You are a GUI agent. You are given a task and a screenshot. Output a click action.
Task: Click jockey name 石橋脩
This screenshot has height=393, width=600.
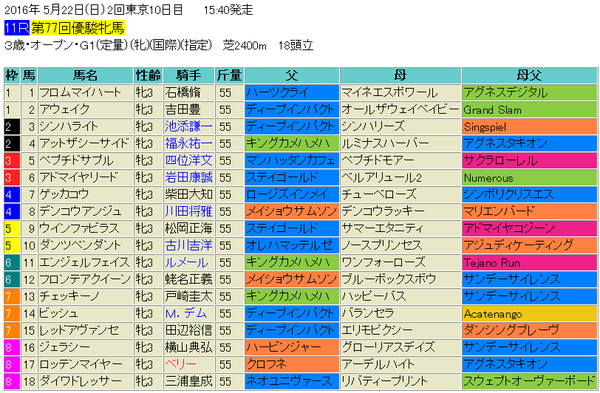point(183,92)
